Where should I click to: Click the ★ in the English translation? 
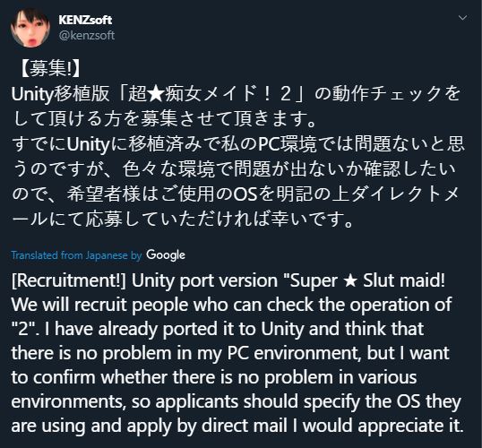[350, 281]
